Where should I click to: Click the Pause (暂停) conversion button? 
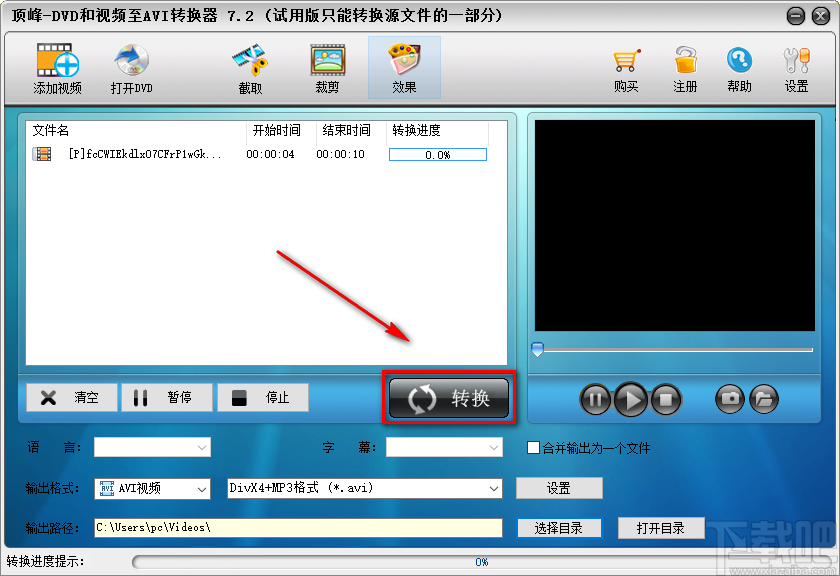click(x=167, y=398)
